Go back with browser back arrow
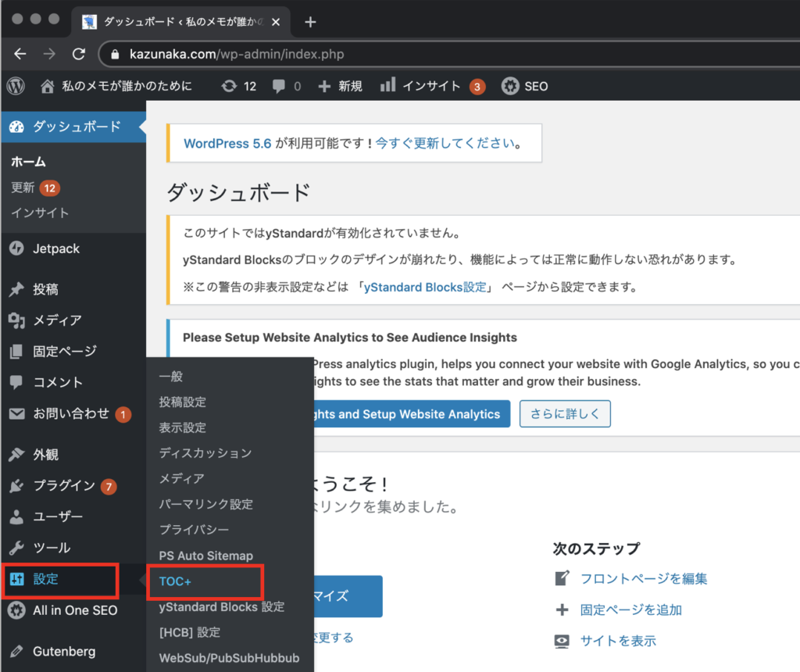Viewport: 800px width, 672px height. coord(20,54)
